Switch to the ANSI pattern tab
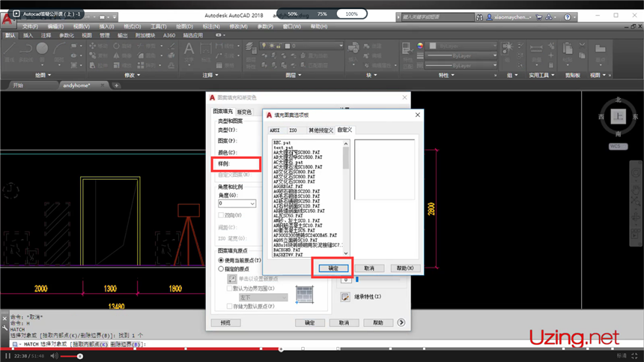 tap(275, 130)
